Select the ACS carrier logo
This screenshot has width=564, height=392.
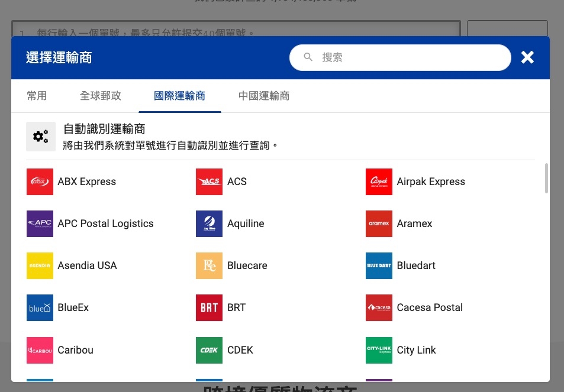point(209,182)
